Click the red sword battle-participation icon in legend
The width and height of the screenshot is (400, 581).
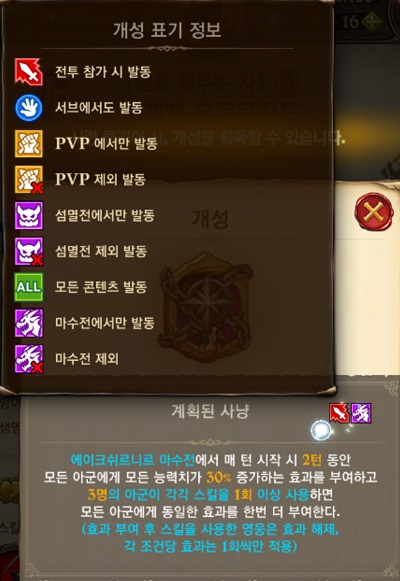point(29,72)
